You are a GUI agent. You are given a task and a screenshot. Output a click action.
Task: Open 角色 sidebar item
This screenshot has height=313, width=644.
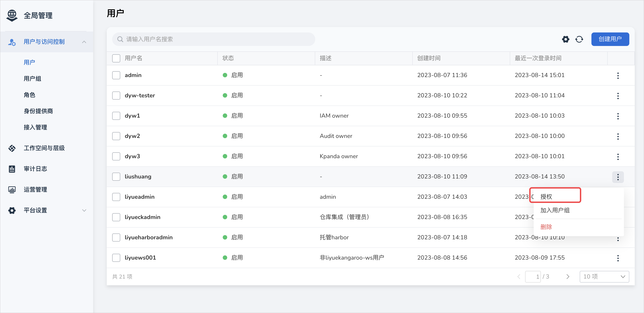29,95
